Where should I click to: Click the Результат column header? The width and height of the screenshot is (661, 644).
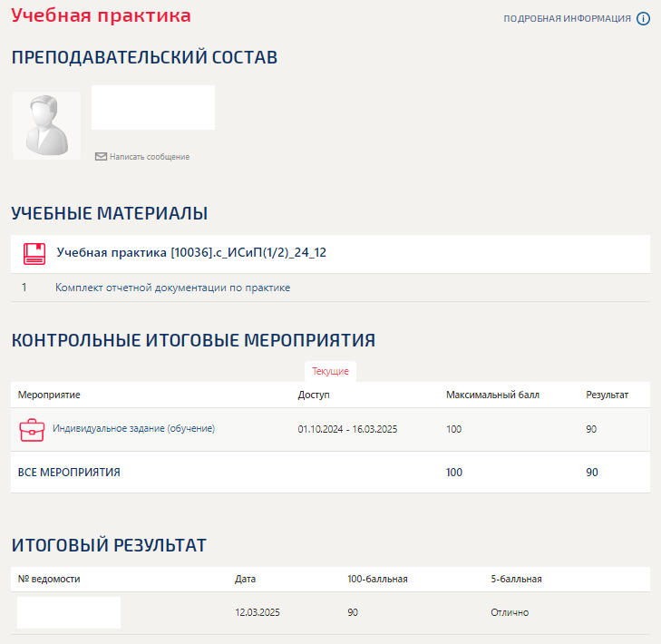pos(607,395)
